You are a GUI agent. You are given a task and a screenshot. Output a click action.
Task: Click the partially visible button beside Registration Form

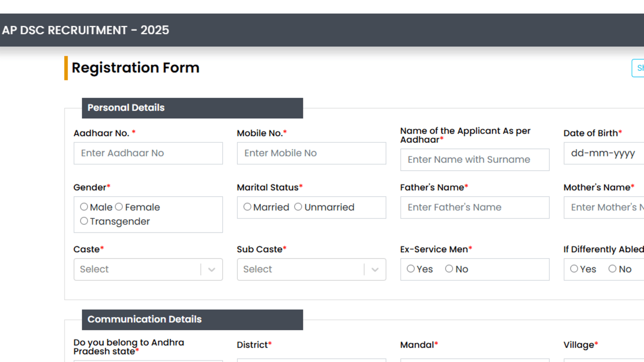point(638,68)
